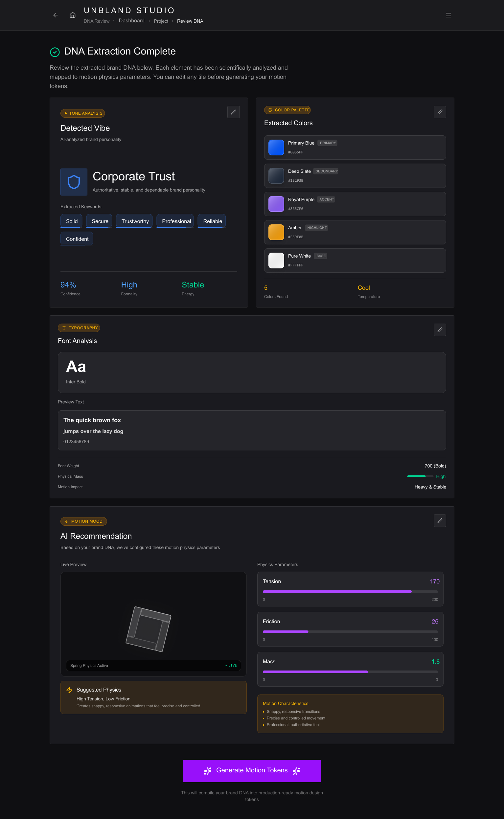The width and height of the screenshot is (504, 819).
Task: Click the Cool Temperature value
Action: point(364,287)
